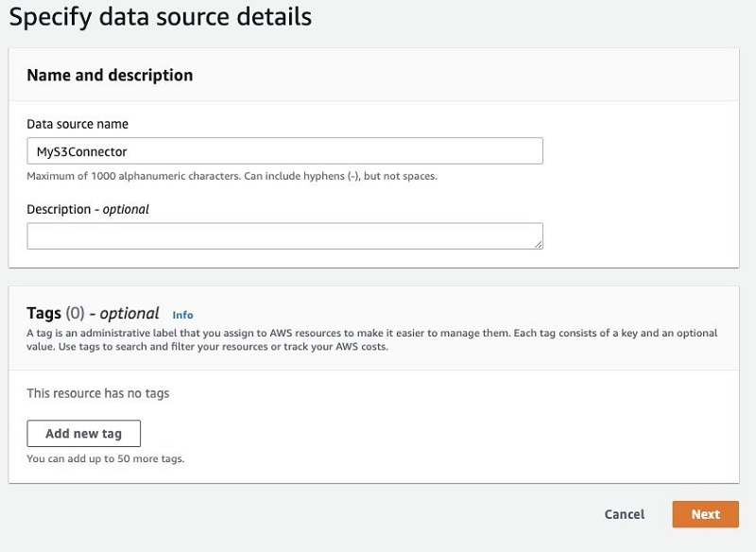Click the italic "optional" word in Tags heading
Viewport: 756px width, 552px height.
[x=129, y=314]
